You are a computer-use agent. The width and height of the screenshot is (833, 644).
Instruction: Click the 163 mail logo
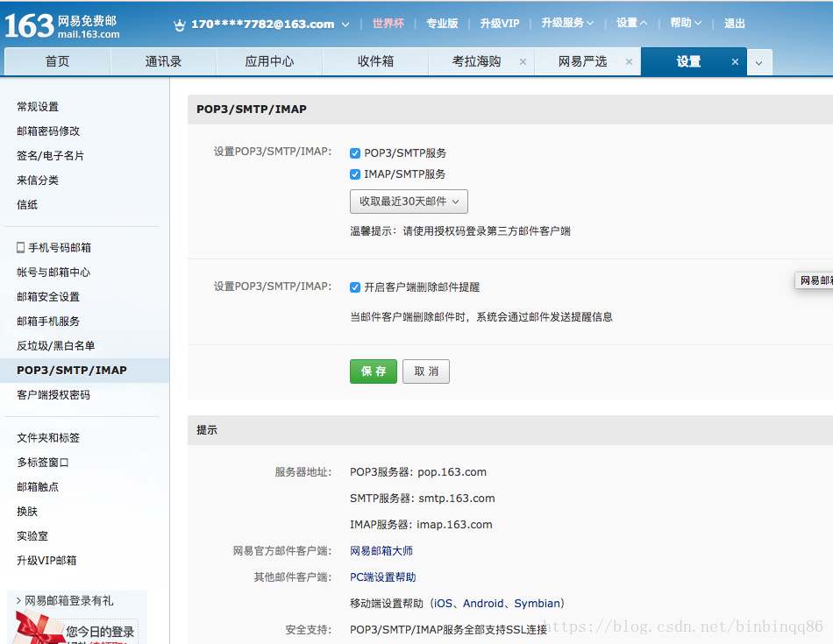(61, 25)
